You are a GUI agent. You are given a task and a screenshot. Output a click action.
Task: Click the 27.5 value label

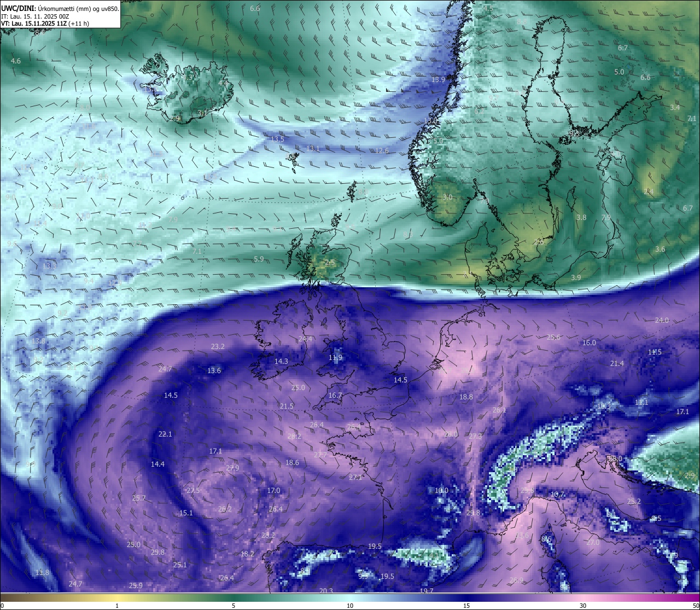(x=193, y=490)
